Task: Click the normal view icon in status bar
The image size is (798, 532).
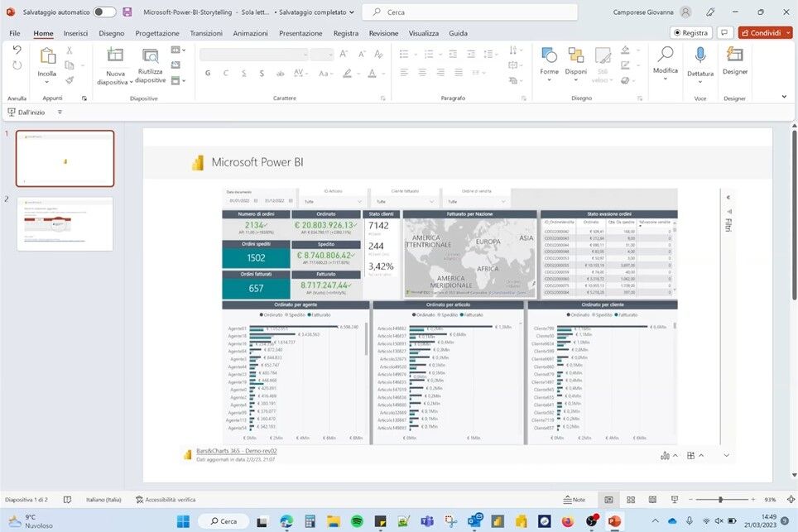Action: click(608, 500)
